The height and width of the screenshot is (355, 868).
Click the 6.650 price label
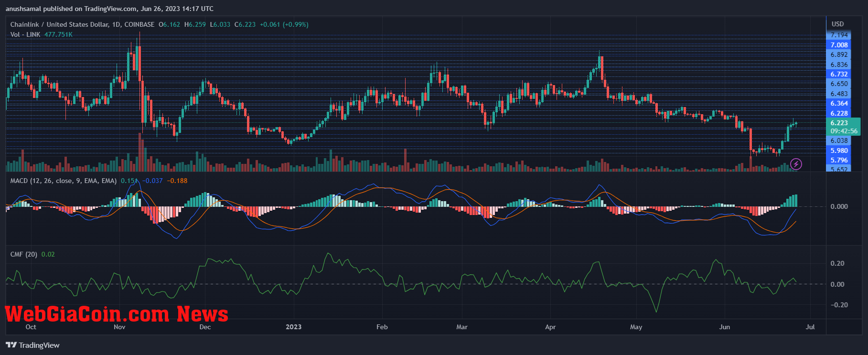click(839, 84)
